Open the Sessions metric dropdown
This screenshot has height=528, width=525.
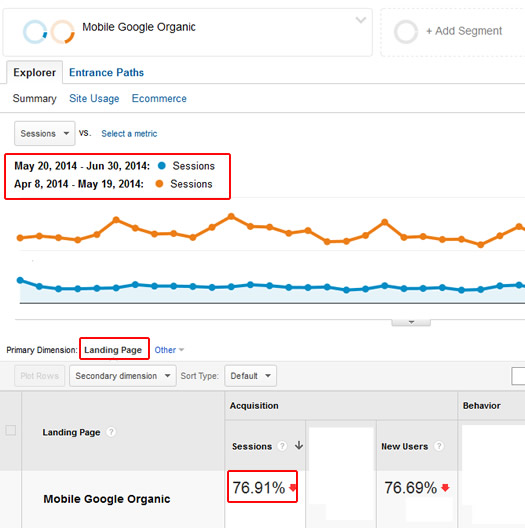[x=44, y=133]
